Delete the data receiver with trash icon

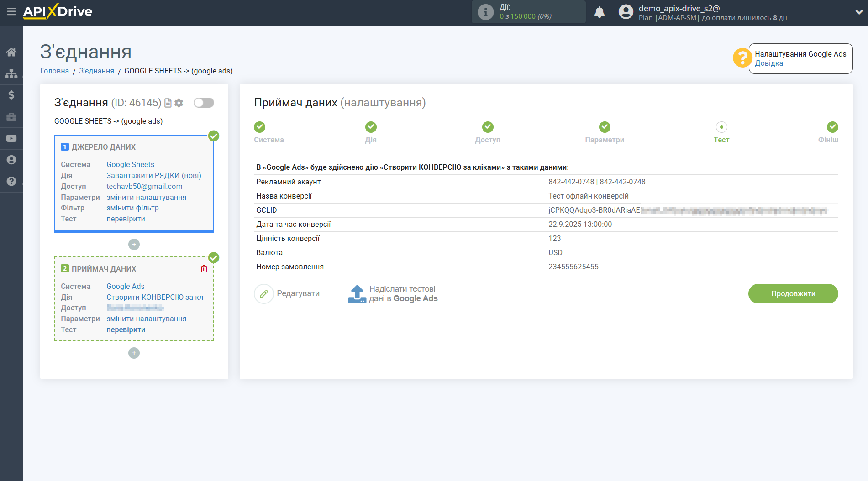204,269
